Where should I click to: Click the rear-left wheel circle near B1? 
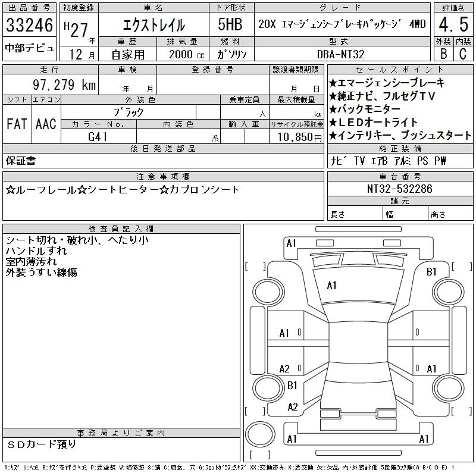[267, 388]
